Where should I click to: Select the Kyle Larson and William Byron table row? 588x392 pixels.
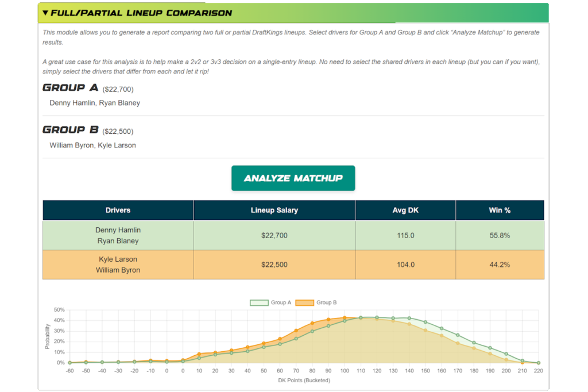pyautogui.click(x=118, y=265)
